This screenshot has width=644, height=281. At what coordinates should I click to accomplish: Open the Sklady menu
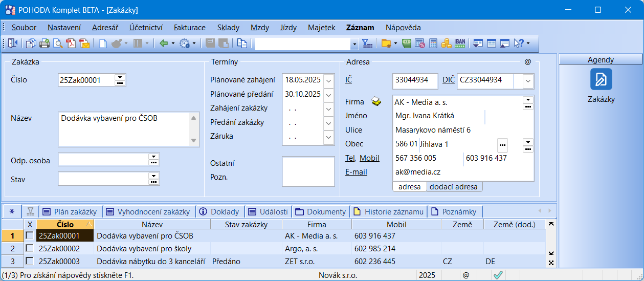228,28
